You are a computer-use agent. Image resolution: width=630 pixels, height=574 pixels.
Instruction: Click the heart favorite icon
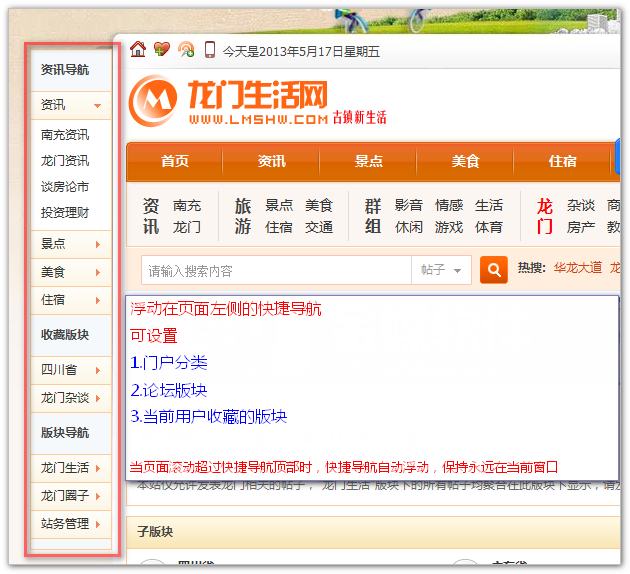162,49
